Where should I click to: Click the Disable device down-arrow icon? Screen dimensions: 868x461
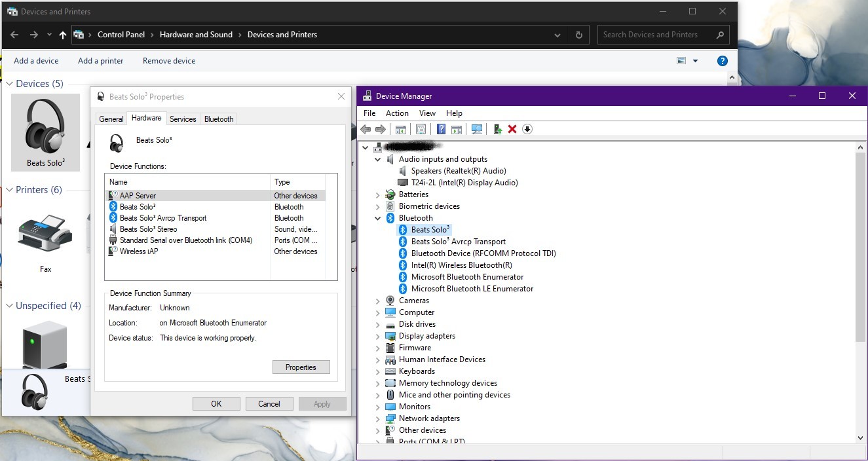(x=527, y=129)
